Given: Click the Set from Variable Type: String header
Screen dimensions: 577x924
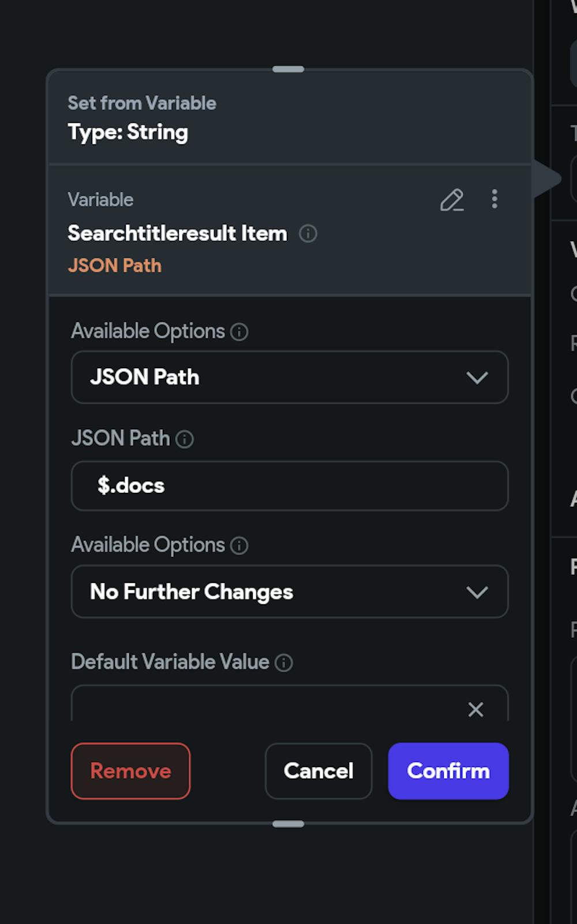Looking at the screenshot, I should coord(142,118).
